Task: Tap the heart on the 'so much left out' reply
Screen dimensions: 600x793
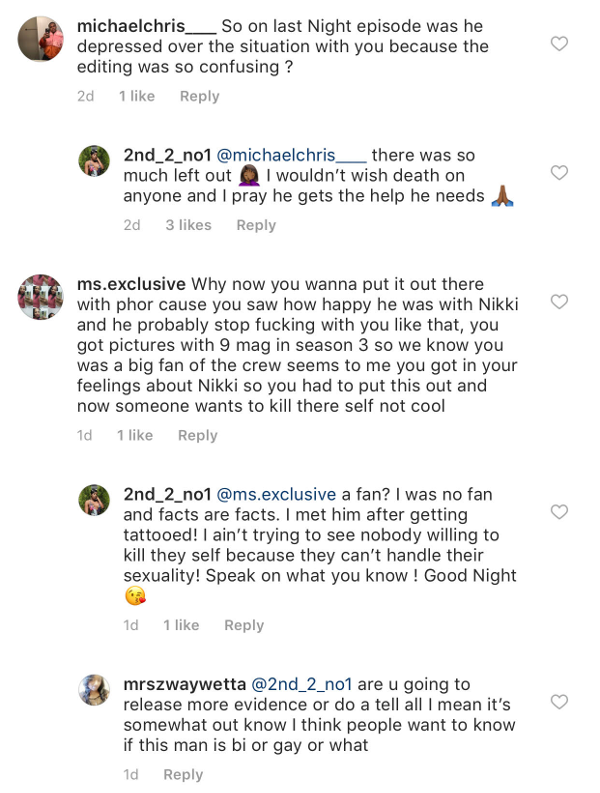Action: pos(560,173)
